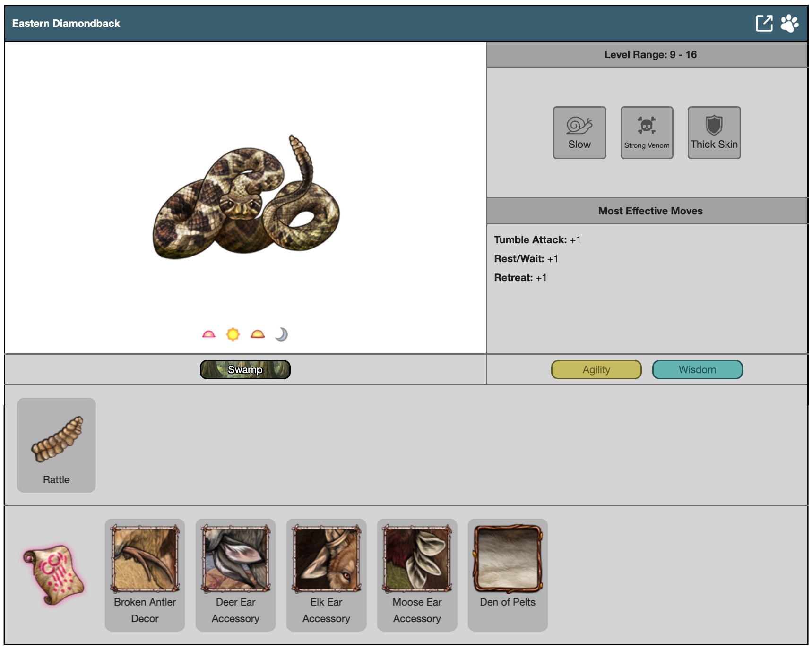Click the dusk sunset time icon
Viewport: 812px width, 649px height.
pos(258,334)
